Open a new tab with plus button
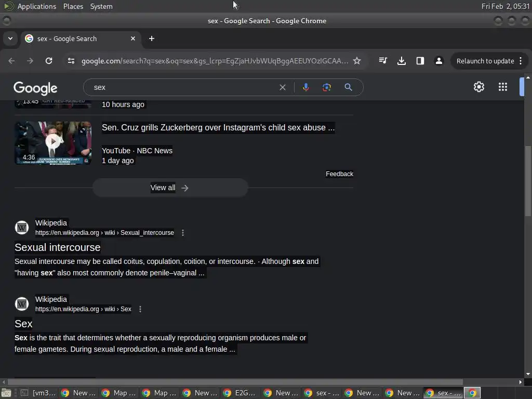 [152, 38]
